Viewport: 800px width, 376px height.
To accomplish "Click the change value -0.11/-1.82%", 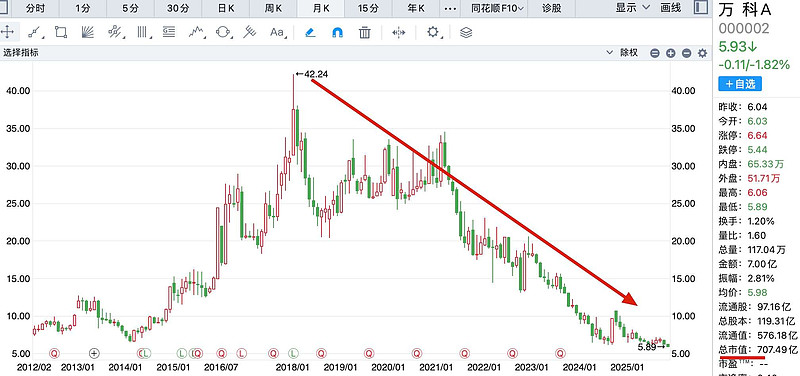I will coord(754,65).
